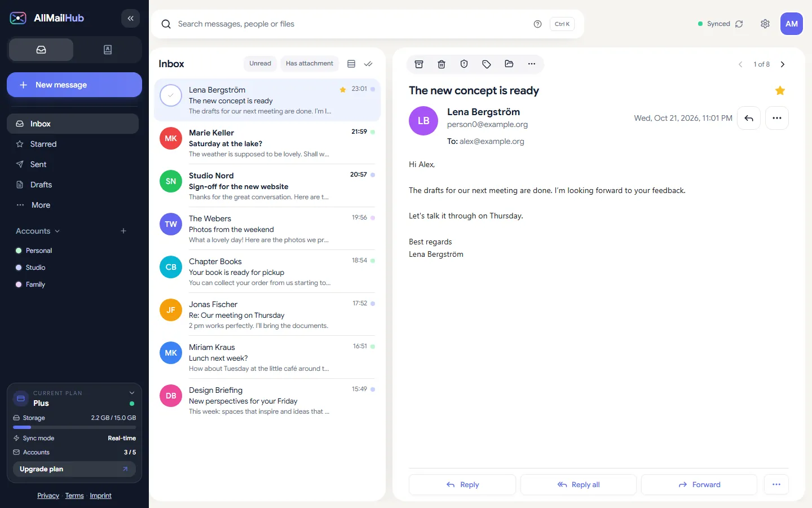Toggle star on Lena Bergström list item
This screenshot has width=812, height=508.
tap(343, 89)
